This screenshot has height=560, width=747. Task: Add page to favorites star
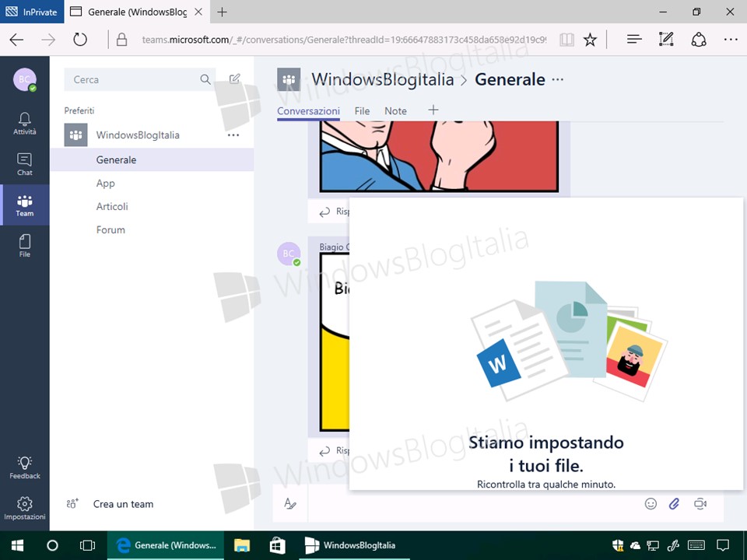(x=590, y=40)
